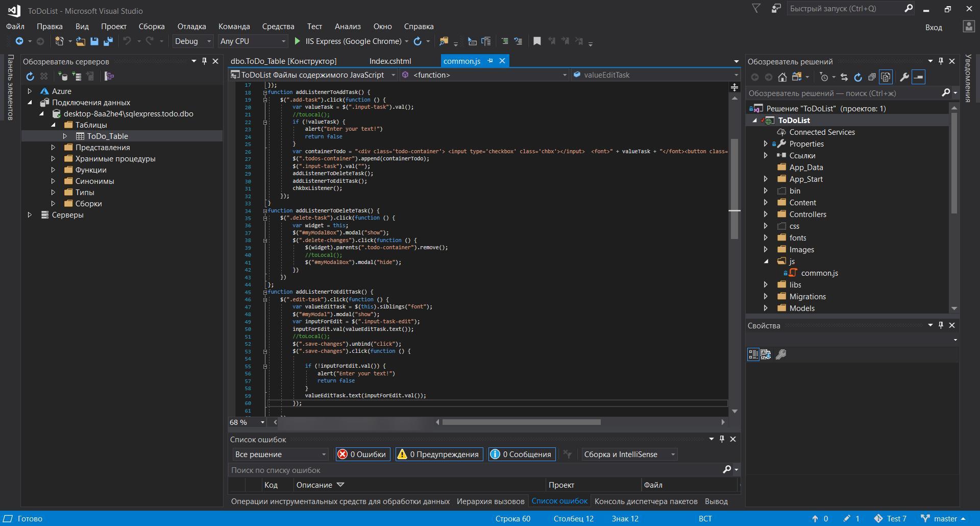Click the editor horizontal scrollbar thumb
980x526 pixels.
point(521,422)
